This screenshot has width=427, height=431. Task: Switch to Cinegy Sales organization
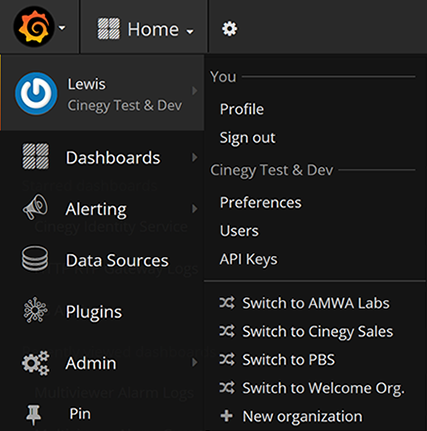click(318, 332)
